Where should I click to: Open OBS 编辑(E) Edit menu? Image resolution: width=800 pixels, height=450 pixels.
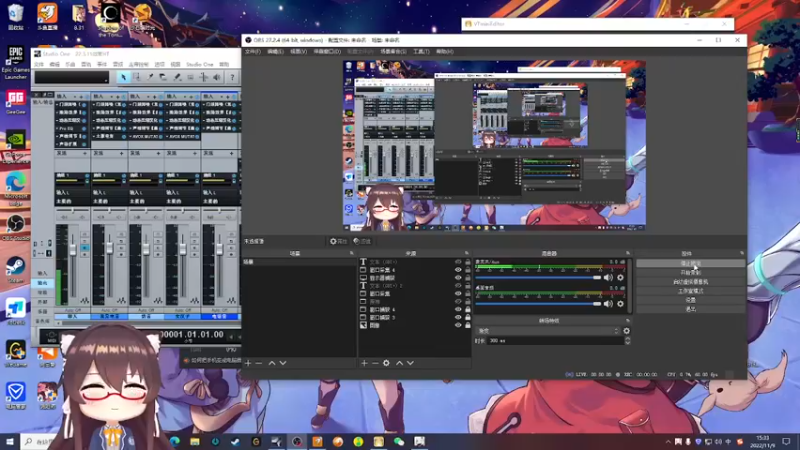coord(275,52)
